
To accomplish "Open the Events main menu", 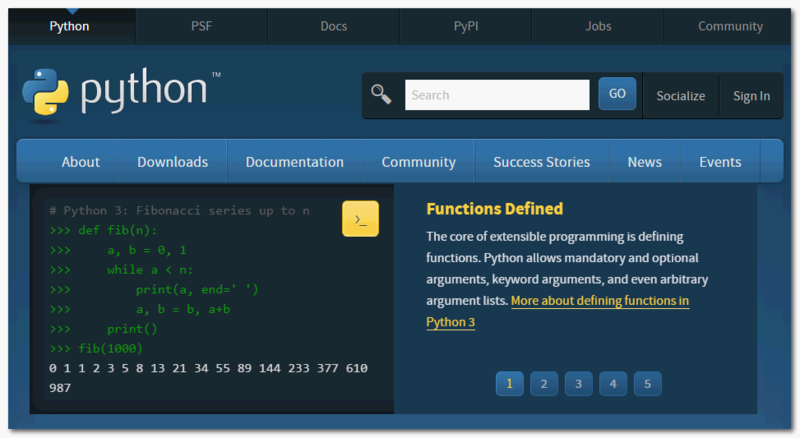I will 720,162.
